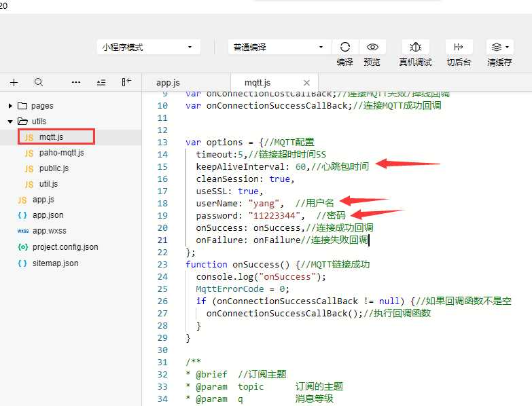Click the braces icon beside app.json

[x=22, y=215]
